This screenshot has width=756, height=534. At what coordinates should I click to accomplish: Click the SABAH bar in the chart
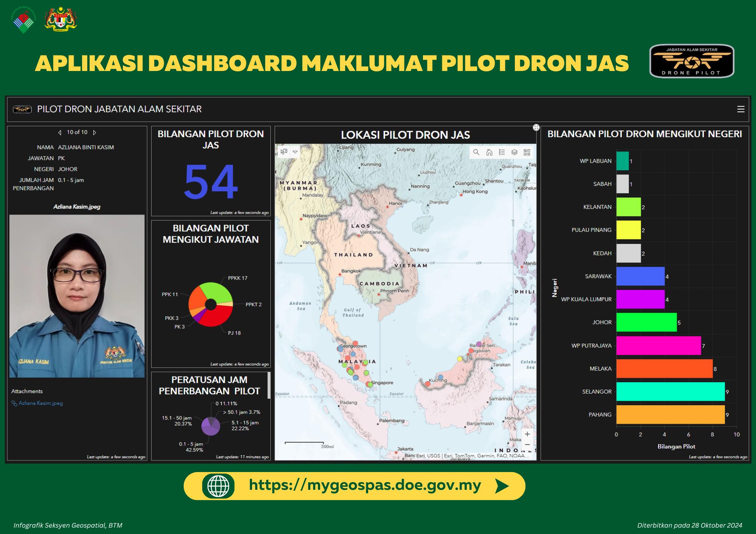623,184
